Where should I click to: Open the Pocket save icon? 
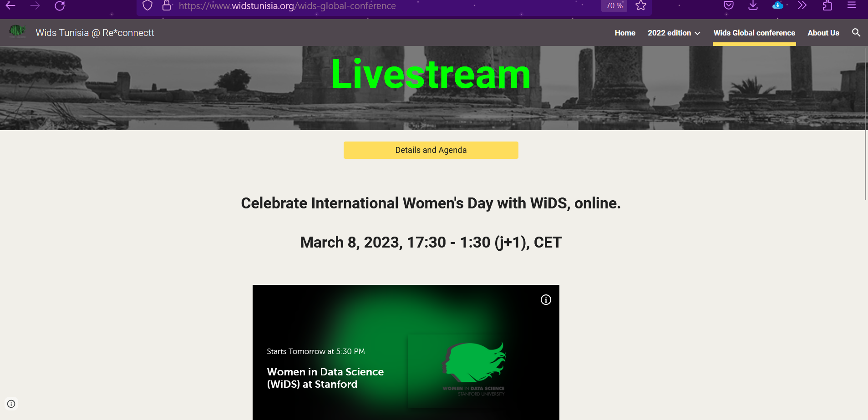(729, 5)
